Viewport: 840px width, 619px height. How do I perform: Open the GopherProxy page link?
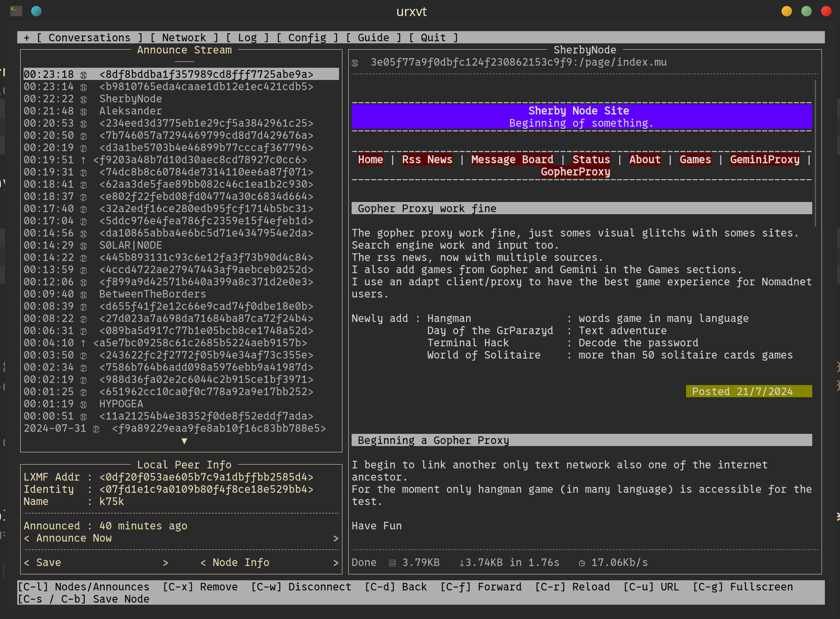pyautogui.click(x=575, y=172)
